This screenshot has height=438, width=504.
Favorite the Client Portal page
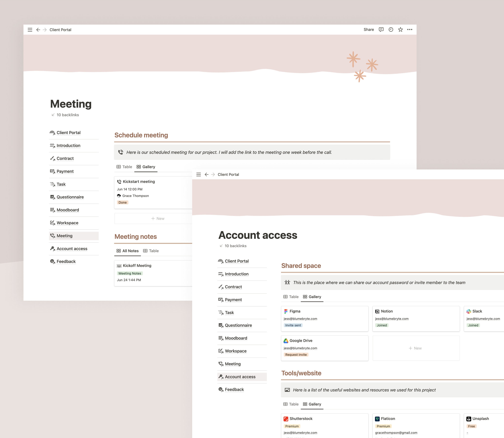click(x=400, y=29)
